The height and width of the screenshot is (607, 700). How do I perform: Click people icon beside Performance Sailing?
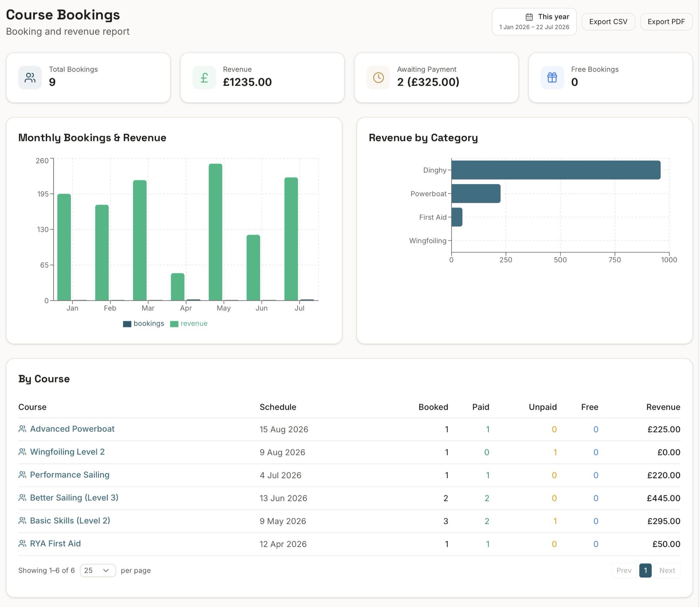[x=22, y=475]
